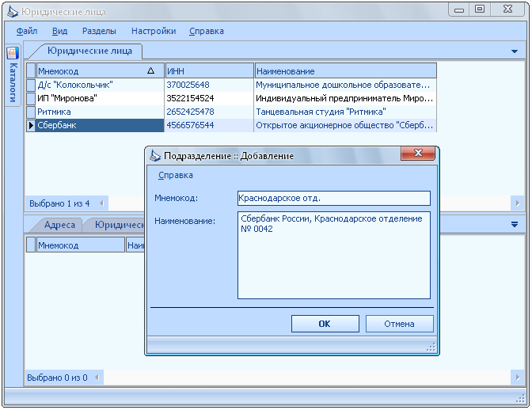Click the Отмена button
Screen dimensions: 532x410
[399, 324]
